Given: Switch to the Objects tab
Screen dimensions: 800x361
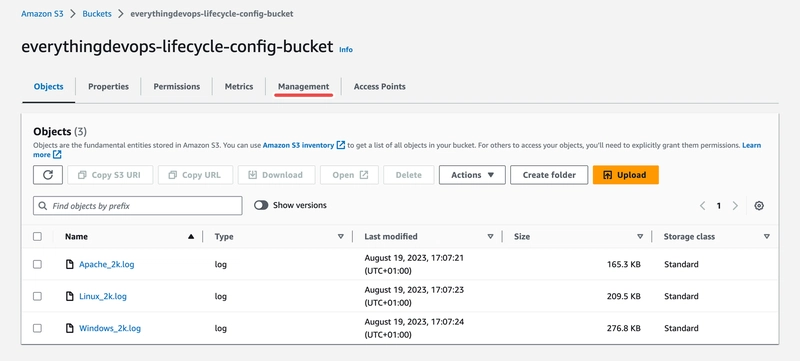Looking at the screenshot, I should (48, 87).
